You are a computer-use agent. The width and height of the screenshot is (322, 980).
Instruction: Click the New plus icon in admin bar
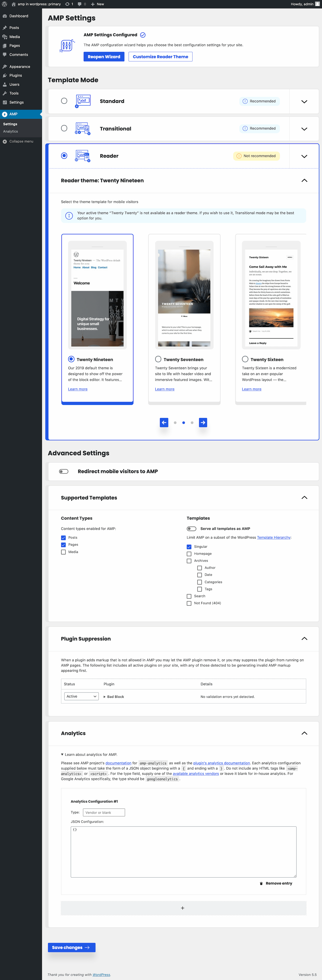[x=93, y=4]
